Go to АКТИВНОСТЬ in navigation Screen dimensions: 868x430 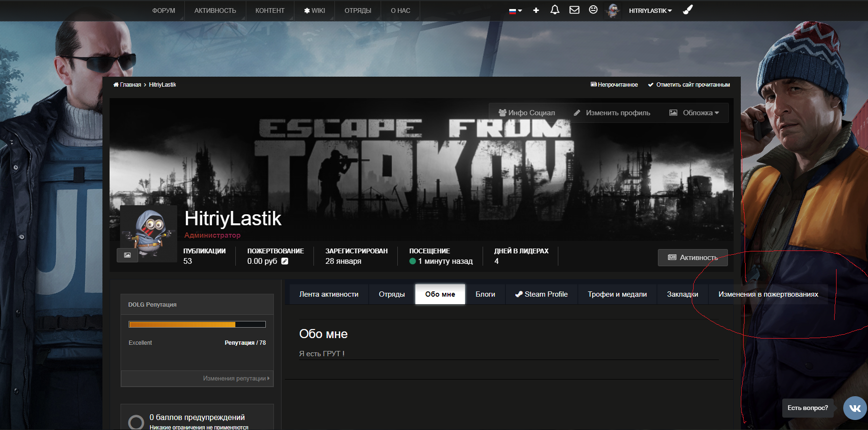click(x=215, y=10)
